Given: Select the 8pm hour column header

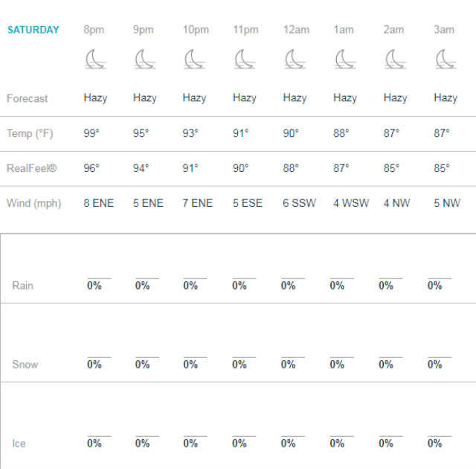Looking at the screenshot, I should (x=94, y=30).
